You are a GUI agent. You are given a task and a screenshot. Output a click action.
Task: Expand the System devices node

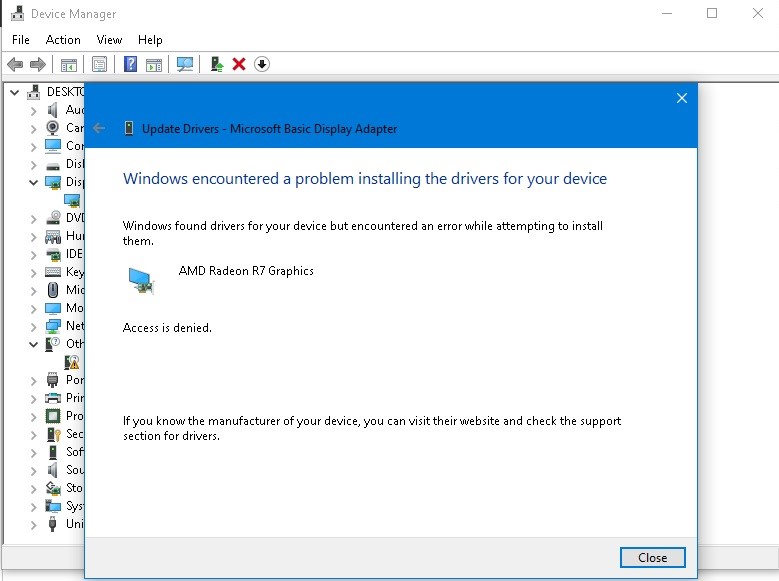33,507
